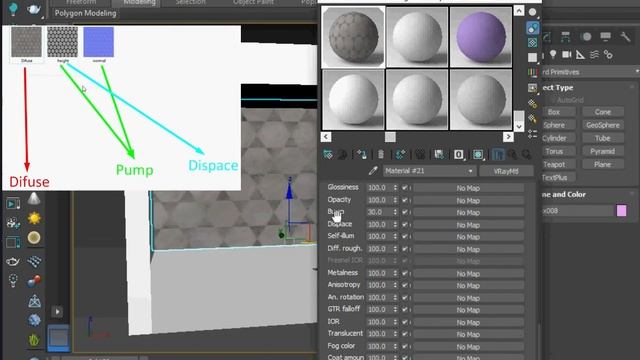This screenshot has height=360, width=640.
Task: Open the Utilities wrench panel
Action: pyautogui.click(x=625, y=37)
